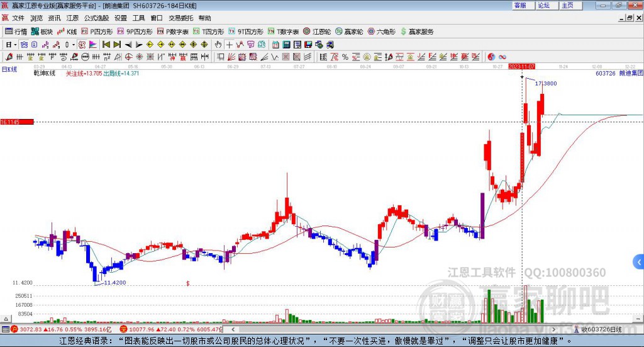This screenshot has height=347, width=644.
Task: Click the 16.1145 price level label
Action: (x=17, y=122)
